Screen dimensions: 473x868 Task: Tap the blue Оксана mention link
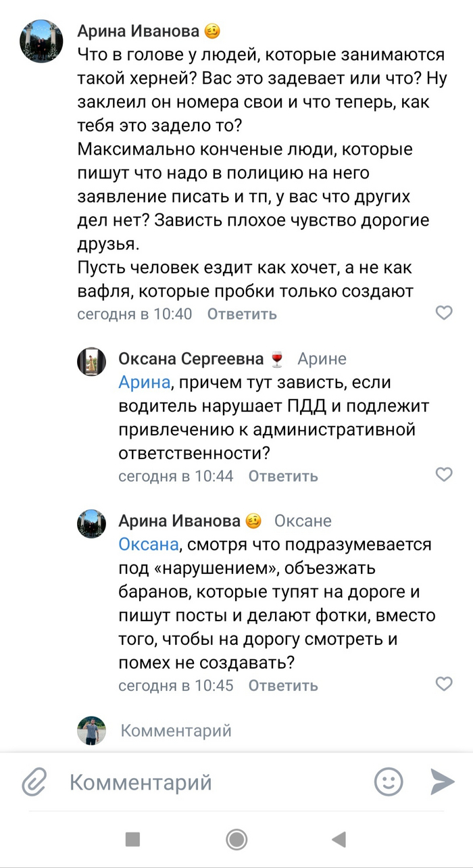coord(149,544)
